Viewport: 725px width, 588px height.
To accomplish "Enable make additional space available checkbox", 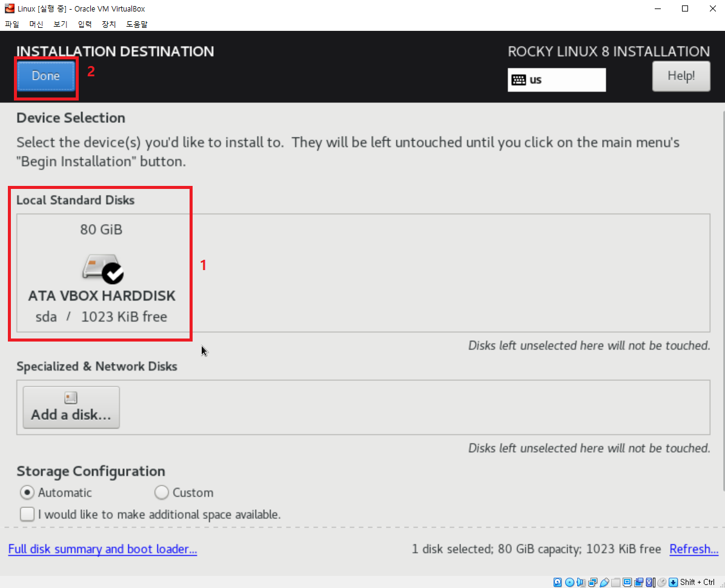I will point(27,515).
